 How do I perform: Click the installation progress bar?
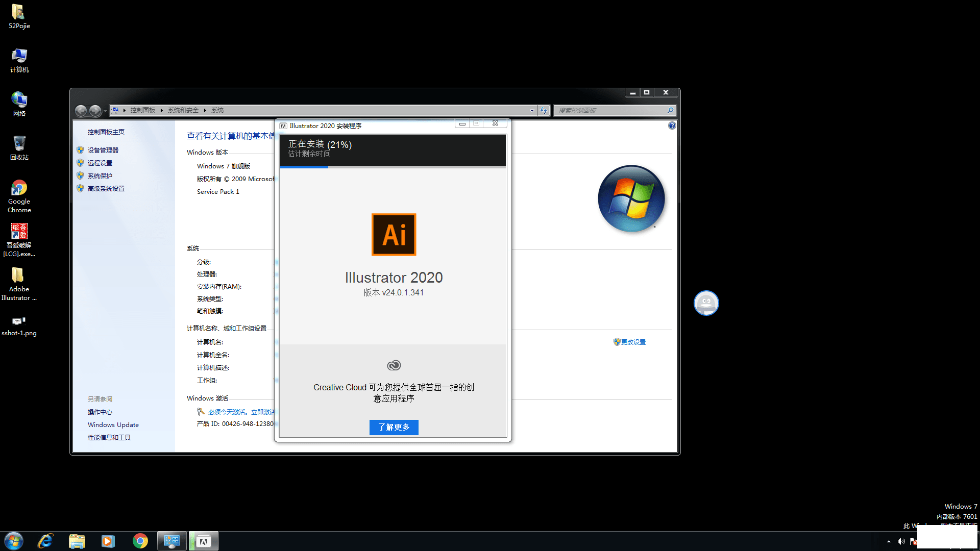(x=393, y=167)
